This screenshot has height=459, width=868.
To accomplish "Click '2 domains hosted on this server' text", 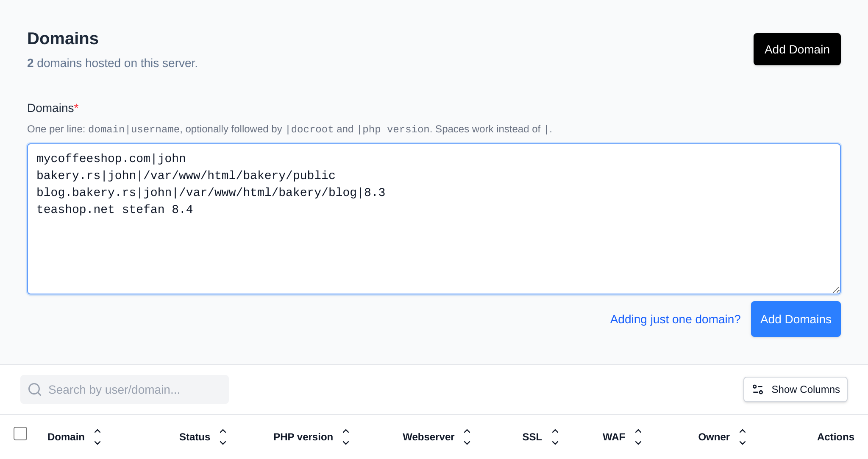I will point(112,63).
